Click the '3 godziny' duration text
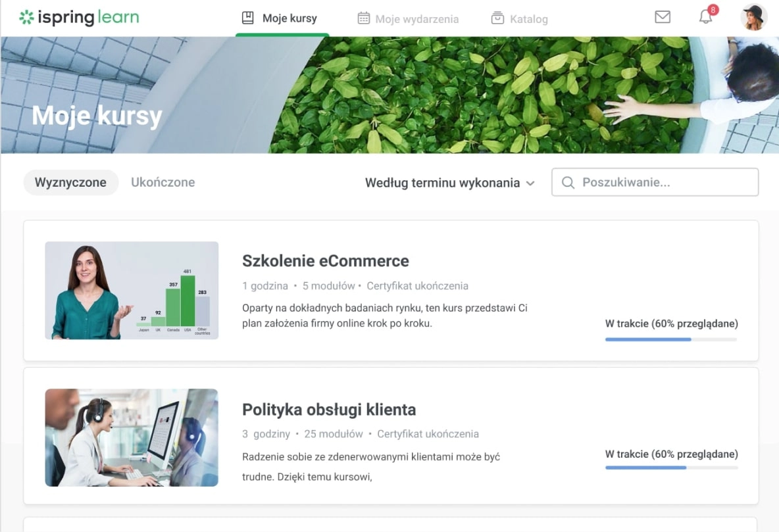The width and height of the screenshot is (779, 532). 266,434
